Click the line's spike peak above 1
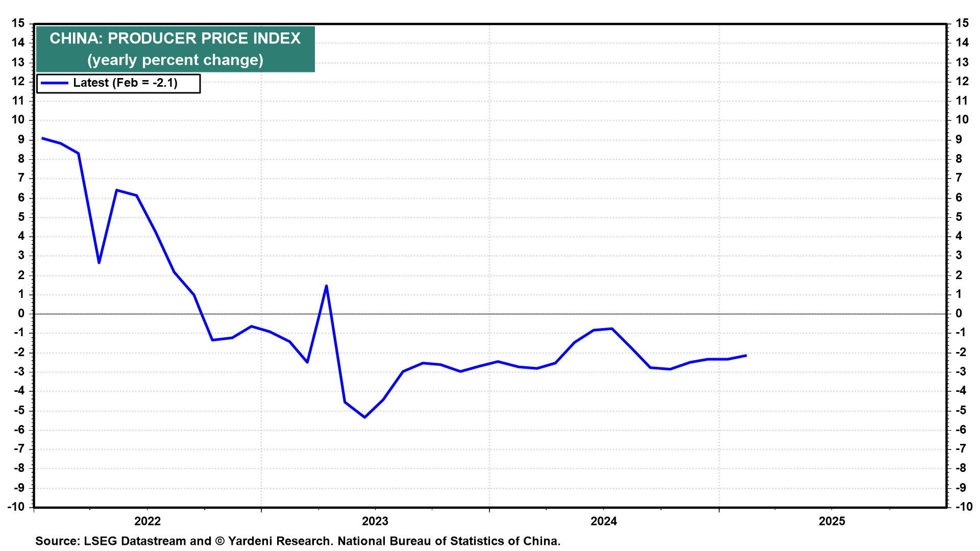980x551 pixels. coord(326,286)
